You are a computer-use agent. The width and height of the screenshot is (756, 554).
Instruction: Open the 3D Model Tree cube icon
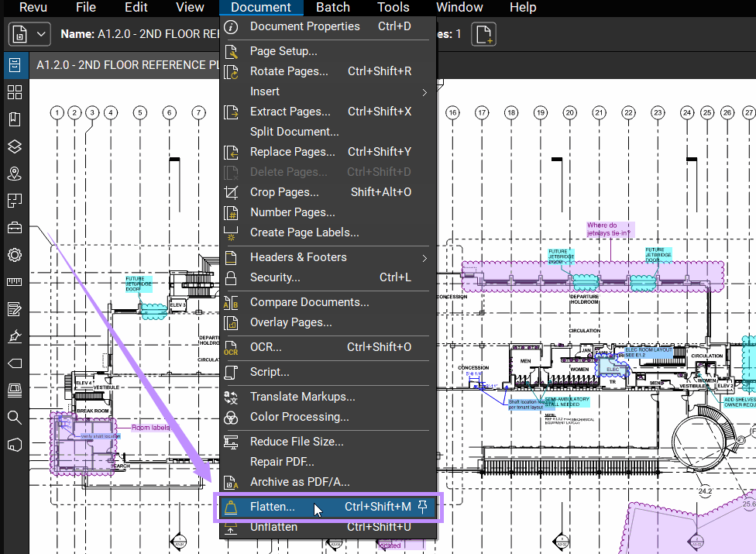coord(15,443)
